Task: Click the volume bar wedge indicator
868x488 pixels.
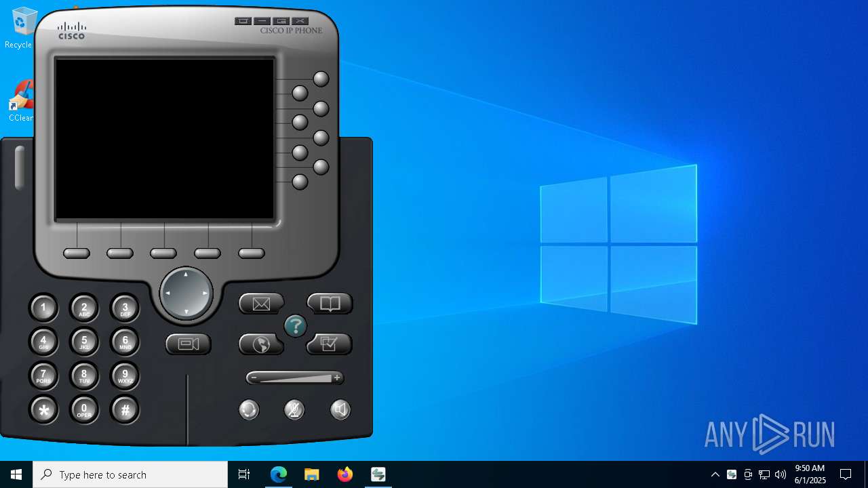Action: tap(296, 378)
